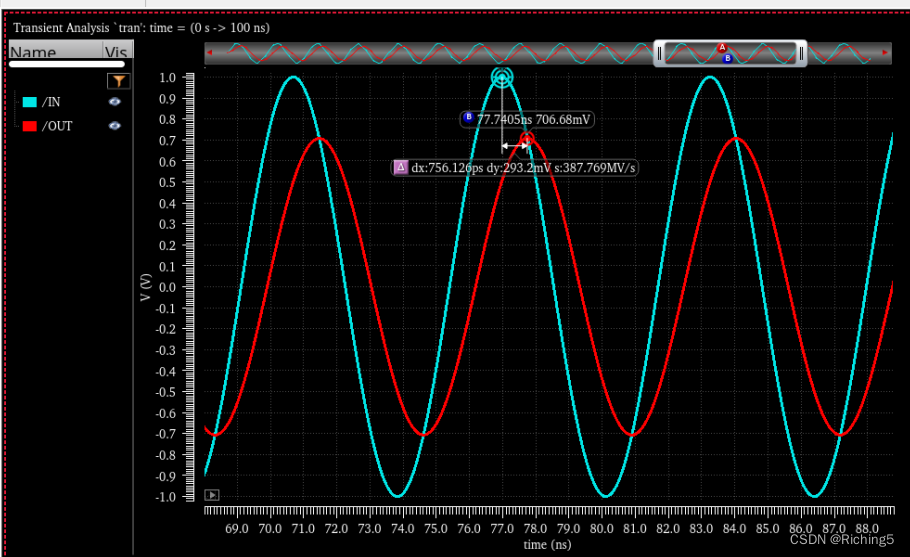The width and height of the screenshot is (910, 557).
Task: Hide the /OUT signal trace
Action: [114, 125]
